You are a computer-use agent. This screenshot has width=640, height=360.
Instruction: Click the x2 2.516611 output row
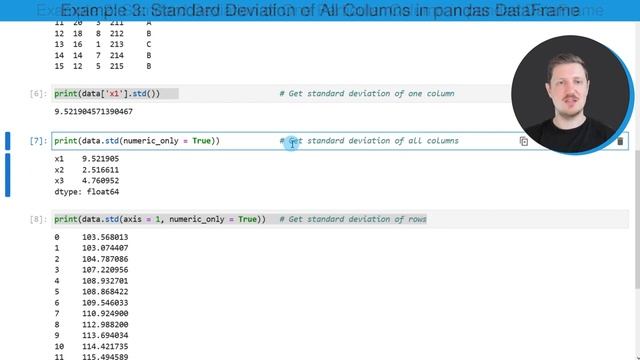click(87, 170)
